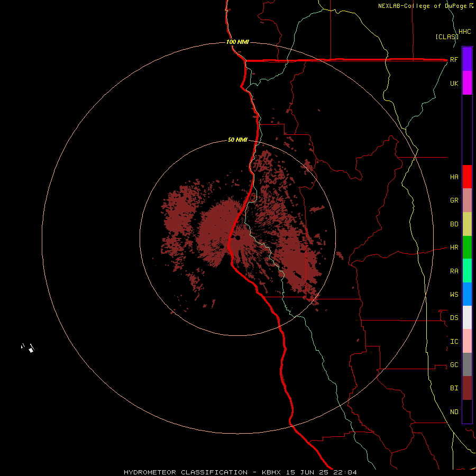Click the ND legend label

[x=454, y=412]
